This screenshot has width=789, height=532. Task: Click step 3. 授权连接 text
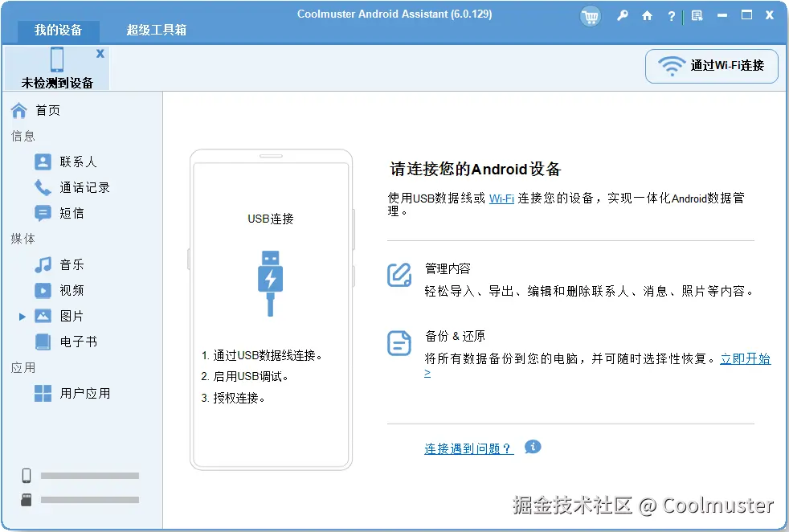tap(233, 398)
